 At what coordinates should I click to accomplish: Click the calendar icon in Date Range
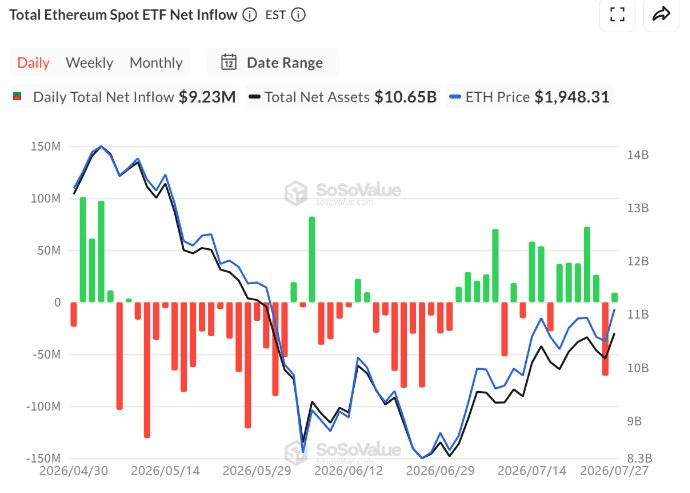(229, 63)
